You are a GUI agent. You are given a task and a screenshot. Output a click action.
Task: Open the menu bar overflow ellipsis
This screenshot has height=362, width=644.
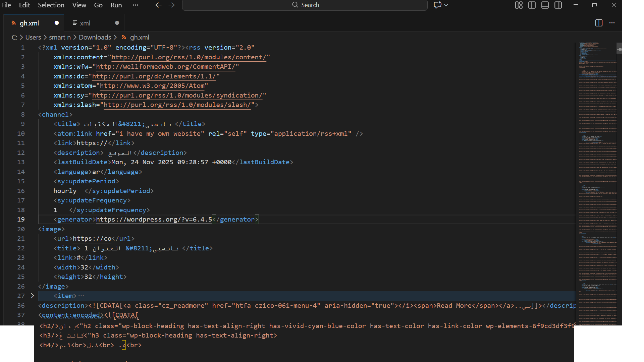(136, 5)
